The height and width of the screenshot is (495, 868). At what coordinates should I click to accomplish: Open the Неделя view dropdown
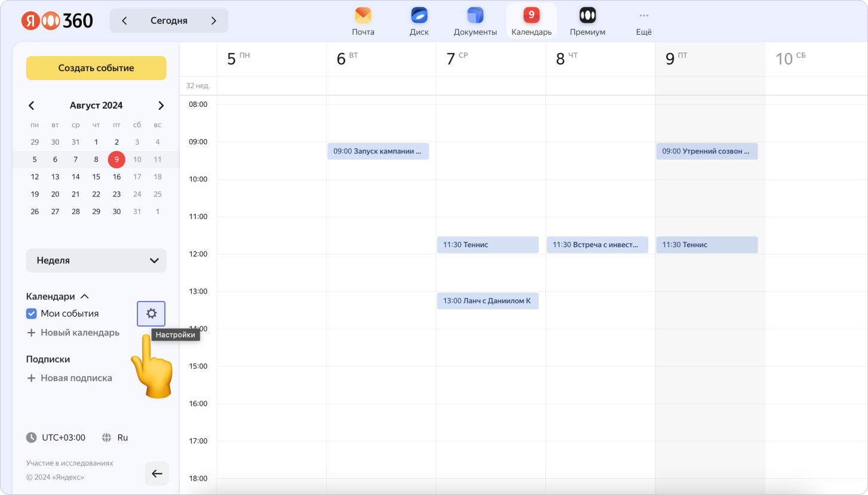tap(96, 260)
